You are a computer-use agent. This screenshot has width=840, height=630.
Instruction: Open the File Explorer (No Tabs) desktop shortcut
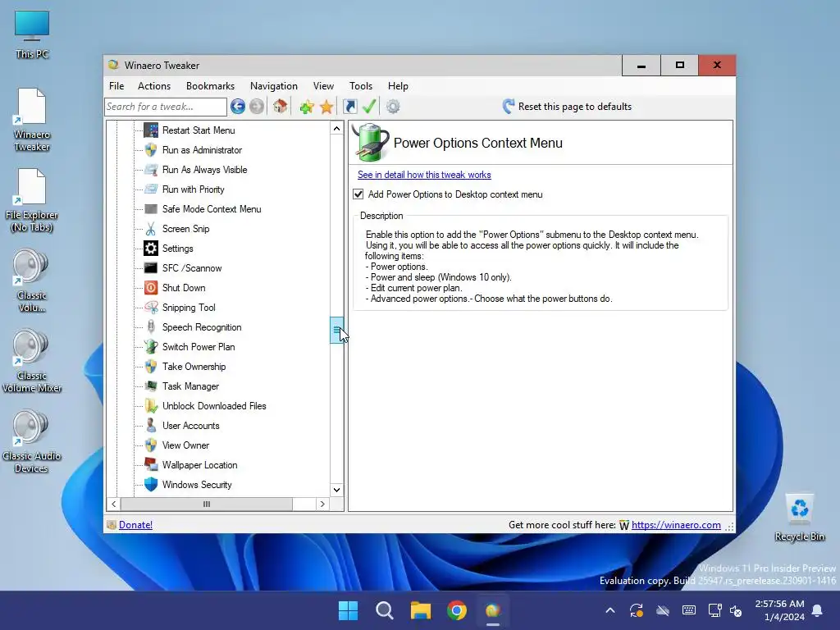tap(32, 200)
